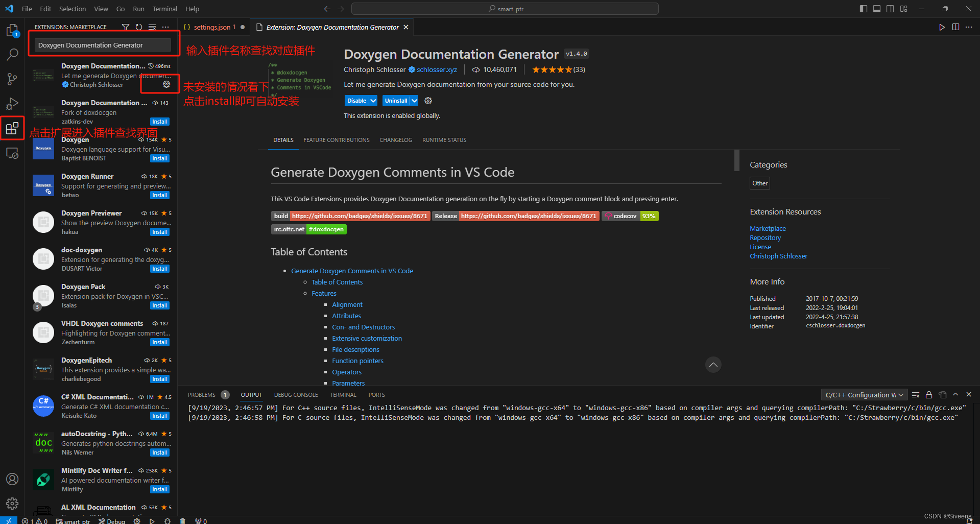Click the status bar debug bug icon
The height and width of the screenshot is (524, 980).
click(x=168, y=521)
